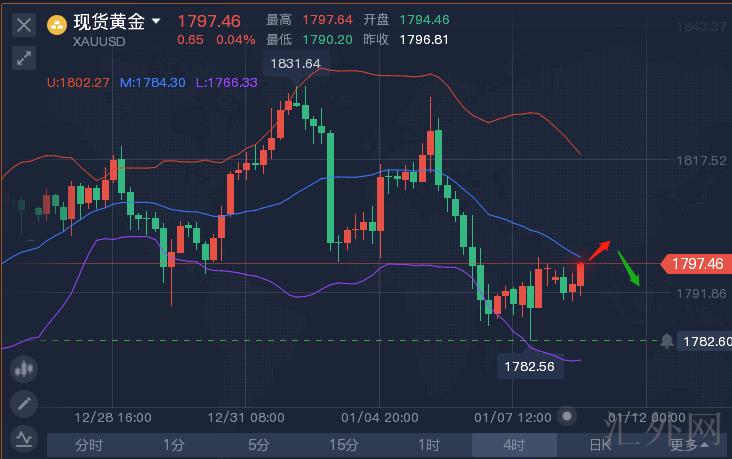
Task: Open the candlestick chart type selector
Action: coord(23,369)
